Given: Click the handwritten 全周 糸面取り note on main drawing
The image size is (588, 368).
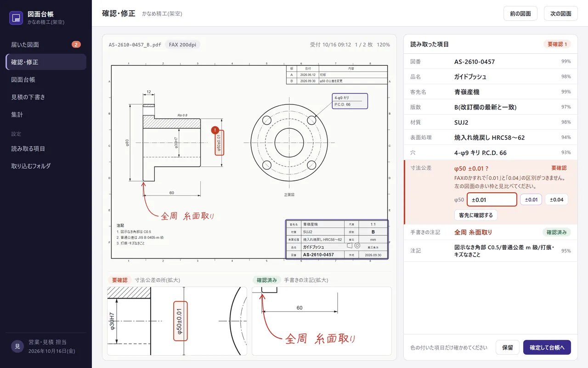Looking at the screenshot, I should click(187, 216).
